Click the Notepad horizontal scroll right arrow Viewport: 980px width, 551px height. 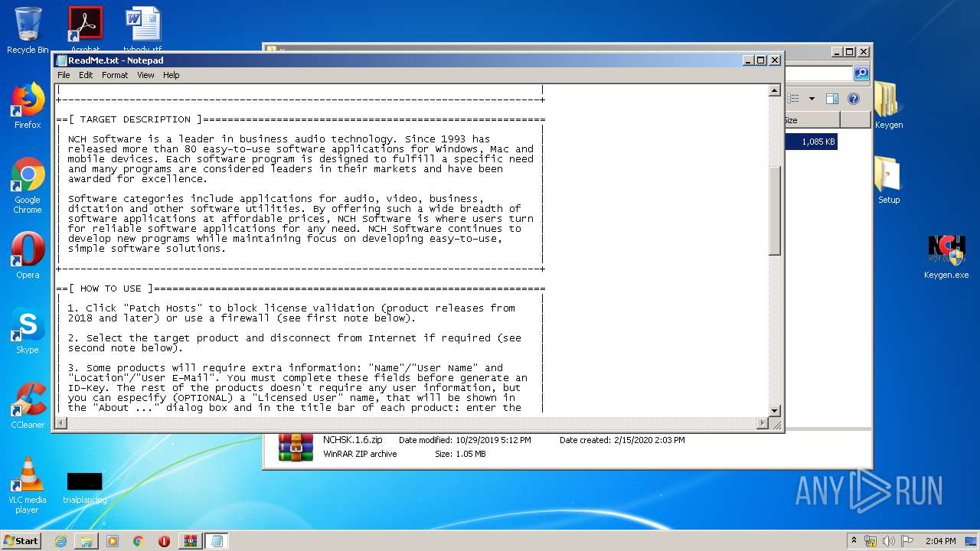coord(762,423)
